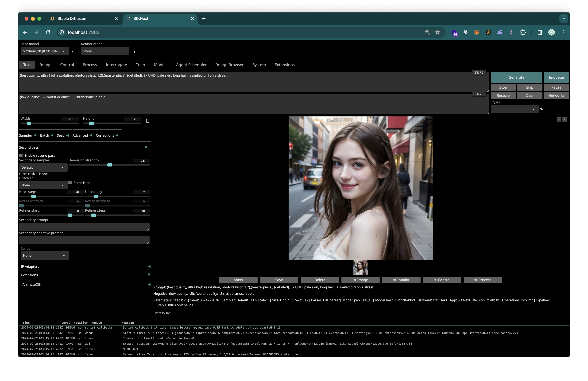
Task: Select the Image tab in main navigation
Action: [45, 65]
